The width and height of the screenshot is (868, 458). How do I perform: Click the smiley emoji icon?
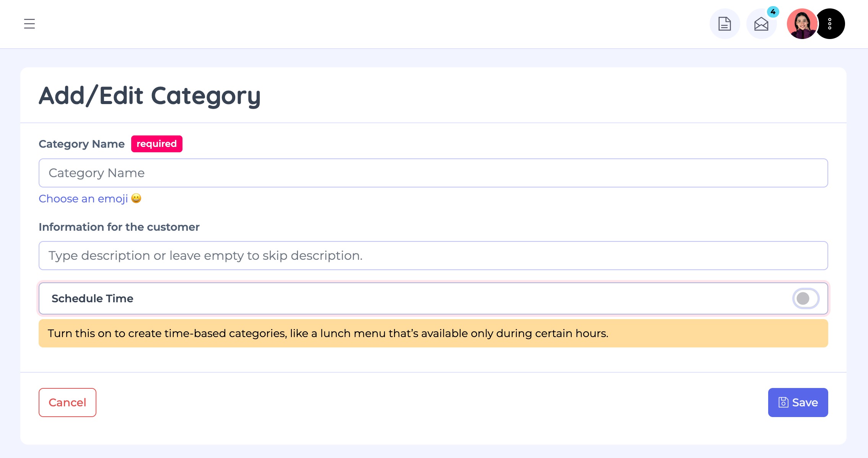136,198
